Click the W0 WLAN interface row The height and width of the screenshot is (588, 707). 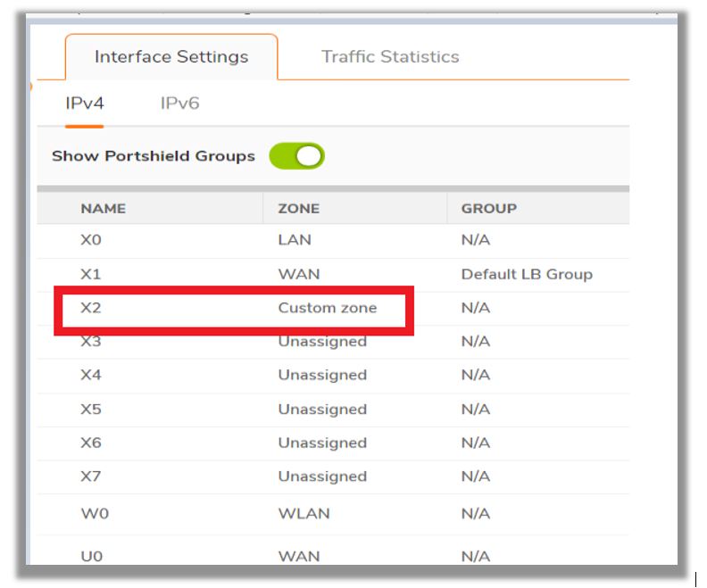(333, 514)
